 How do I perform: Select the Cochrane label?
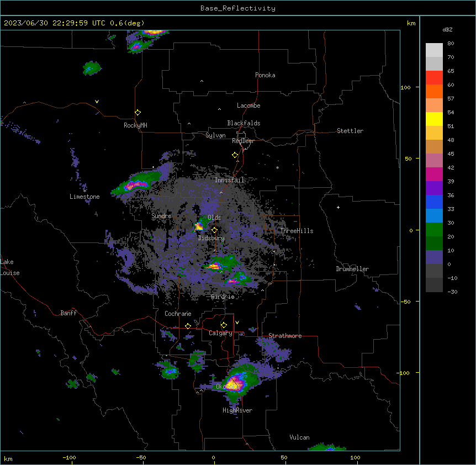pyautogui.click(x=178, y=314)
